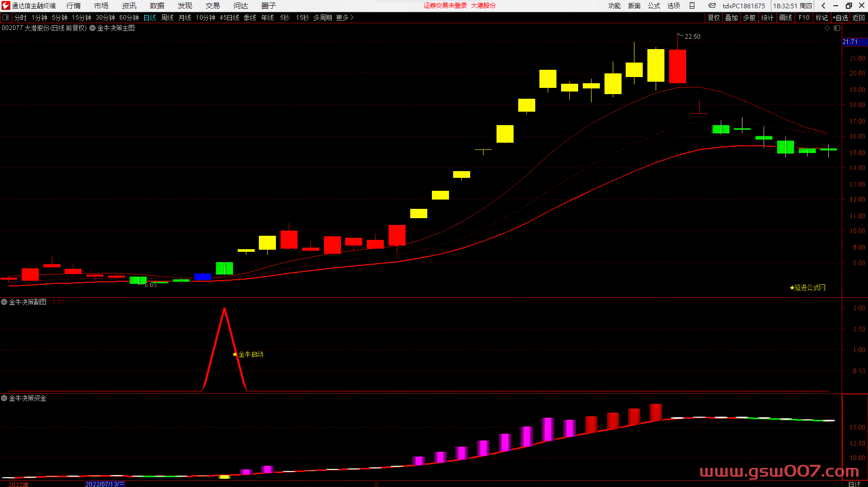The height and width of the screenshot is (487, 868).
Task: Switch to 1分钟 period
Action: [39, 18]
